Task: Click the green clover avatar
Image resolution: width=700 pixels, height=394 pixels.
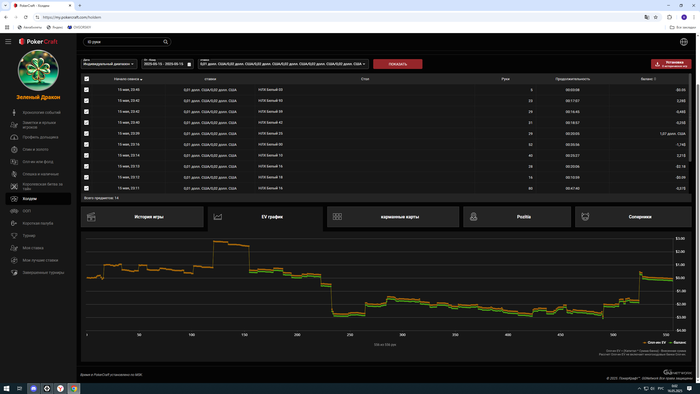Action: [38, 70]
